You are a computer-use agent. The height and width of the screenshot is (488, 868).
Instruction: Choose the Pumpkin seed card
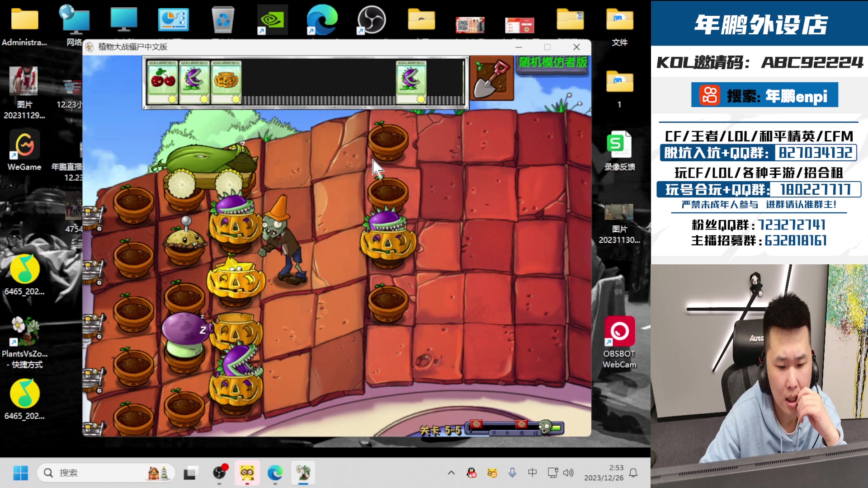(226, 82)
